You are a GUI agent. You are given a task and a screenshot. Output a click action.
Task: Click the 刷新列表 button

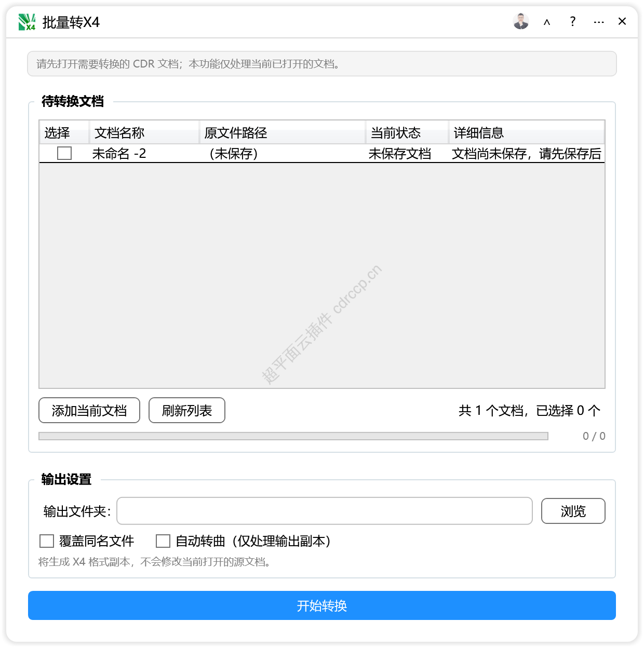point(187,410)
